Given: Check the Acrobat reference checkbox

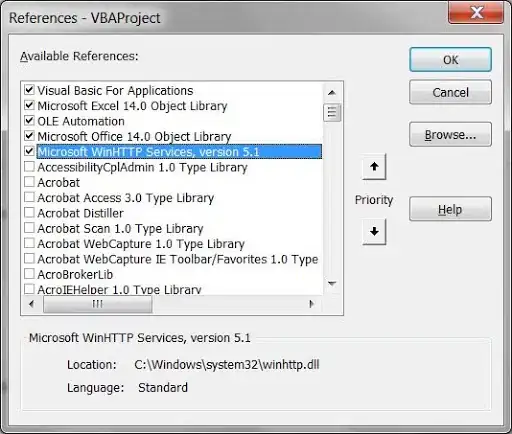Looking at the screenshot, I should [x=29, y=182].
